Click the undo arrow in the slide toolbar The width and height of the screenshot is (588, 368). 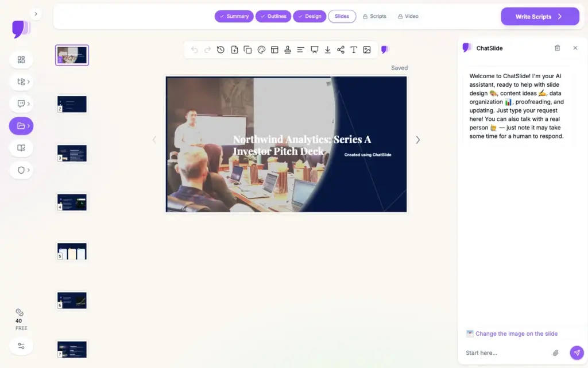[194, 49]
